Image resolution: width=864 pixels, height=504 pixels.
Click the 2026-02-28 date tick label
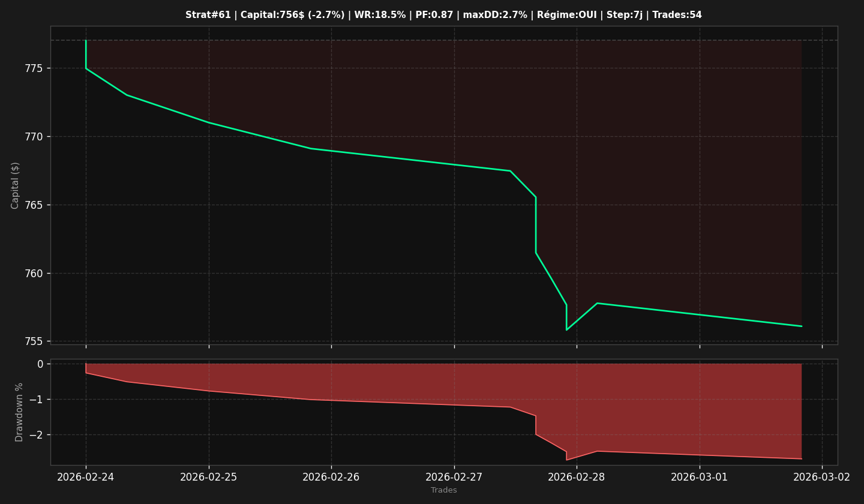point(577,477)
